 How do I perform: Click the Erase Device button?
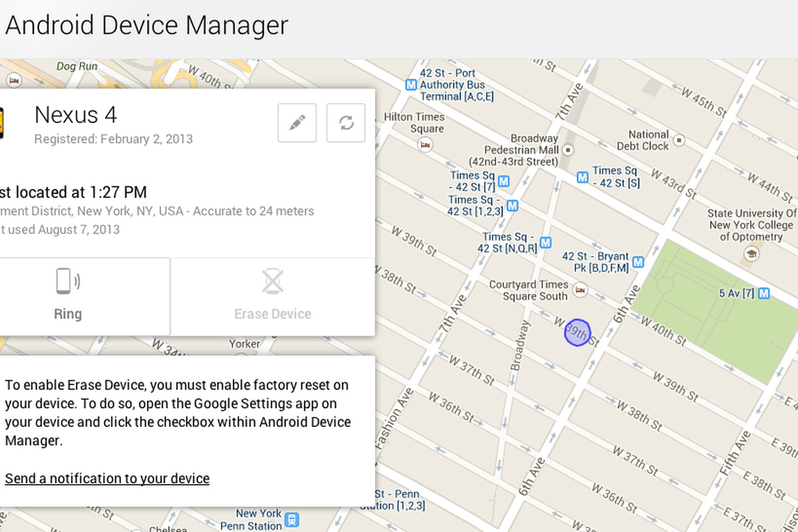273,296
